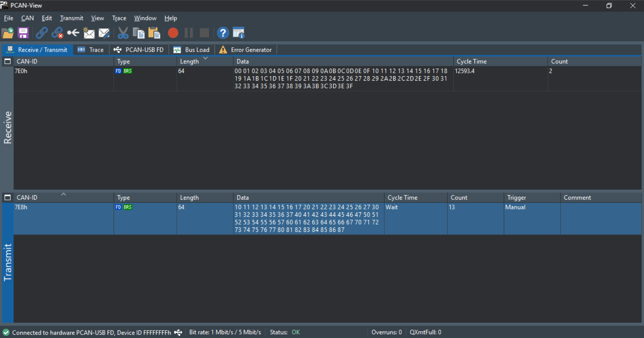Sort Receive list by Type column
644x338 pixels.
[x=145, y=61]
